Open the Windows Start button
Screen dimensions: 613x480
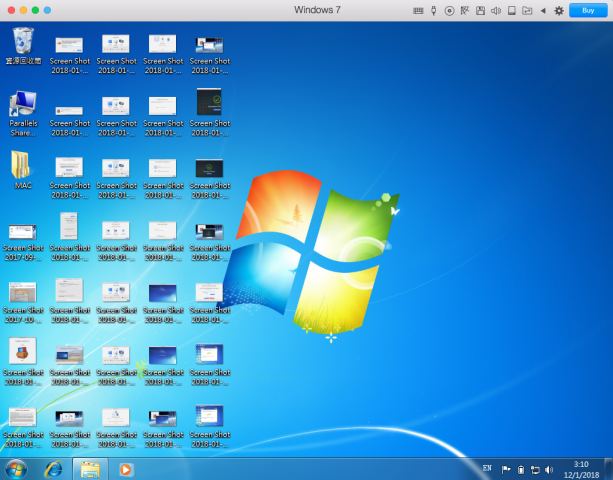click(16, 469)
